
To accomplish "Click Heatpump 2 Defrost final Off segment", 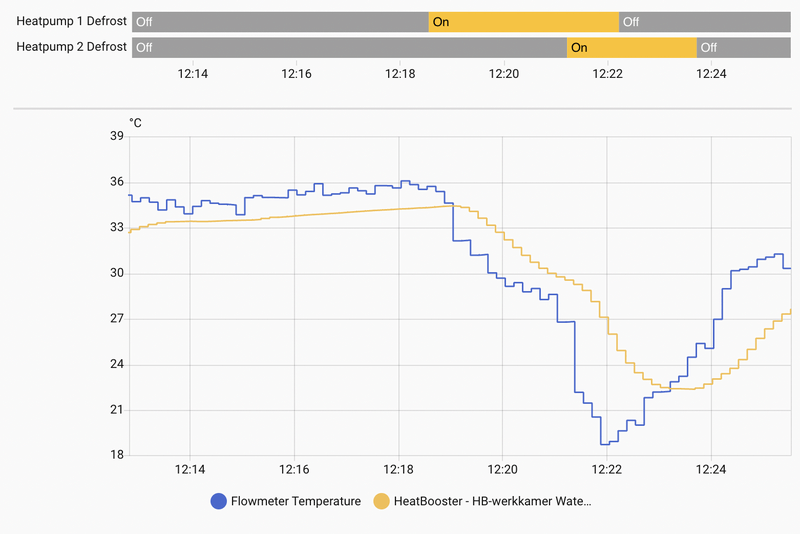I will coord(743,47).
